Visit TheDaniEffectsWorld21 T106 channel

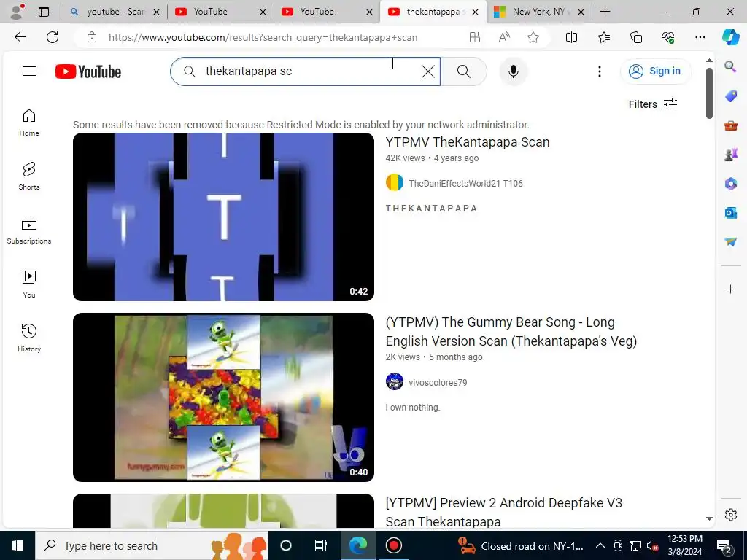pyautogui.click(x=465, y=183)
